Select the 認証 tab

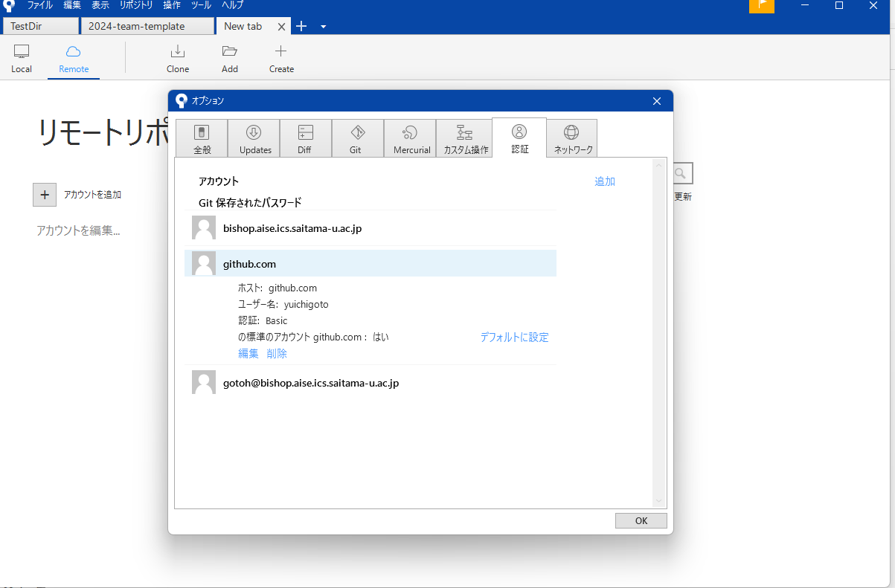click(519, 138)
